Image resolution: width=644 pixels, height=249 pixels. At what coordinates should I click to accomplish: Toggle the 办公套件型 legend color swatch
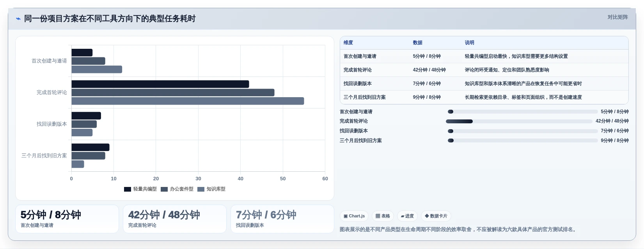[164, 189]
